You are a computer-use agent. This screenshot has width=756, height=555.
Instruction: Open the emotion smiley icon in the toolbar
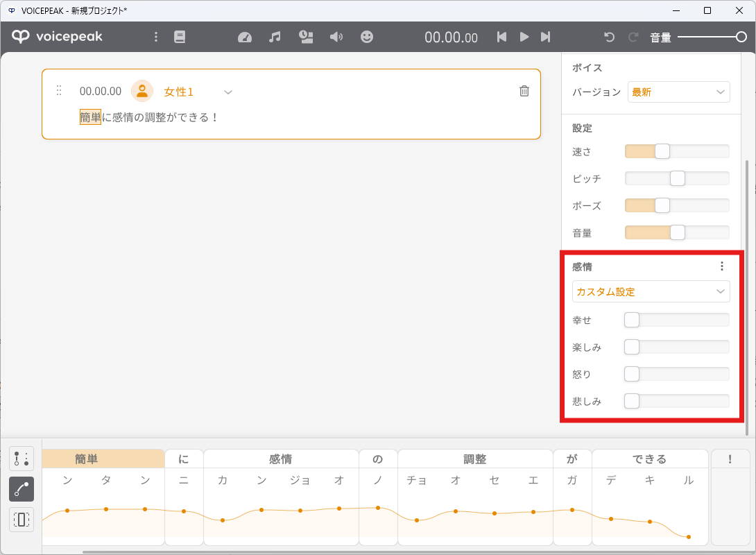[x=368, y=37]
